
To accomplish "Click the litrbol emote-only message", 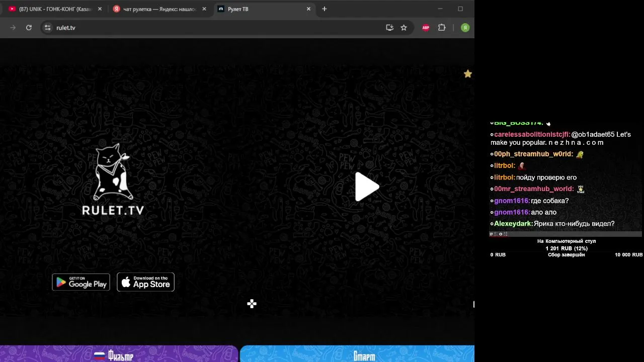I will (522, 166).
